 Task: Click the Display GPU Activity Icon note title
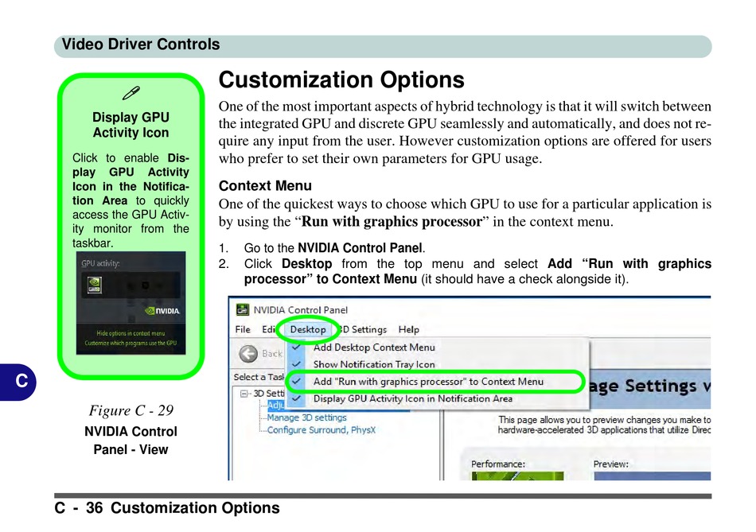[131, 125]
